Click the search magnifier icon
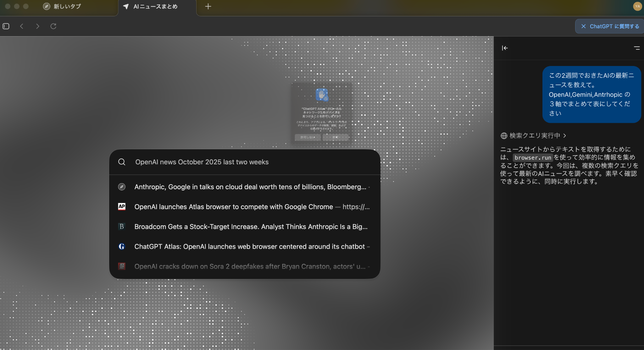 pyautogui.click(x=122, y=162)
